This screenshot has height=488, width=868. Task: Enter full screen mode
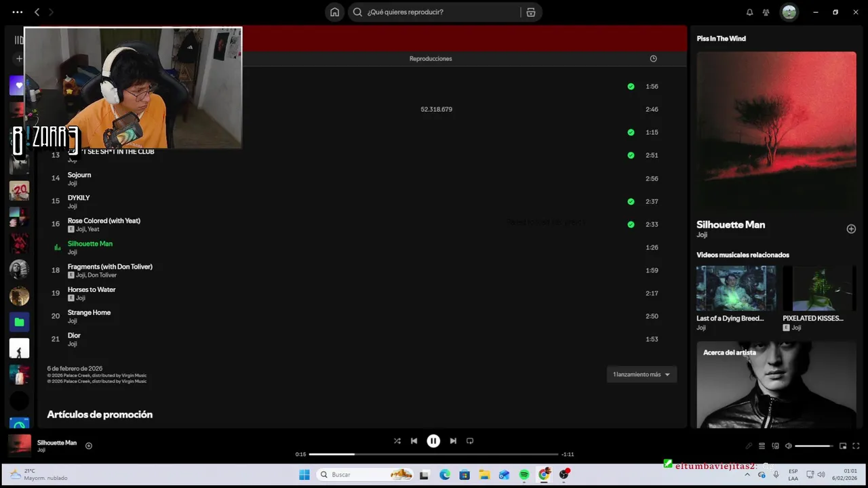click(856, 446)
